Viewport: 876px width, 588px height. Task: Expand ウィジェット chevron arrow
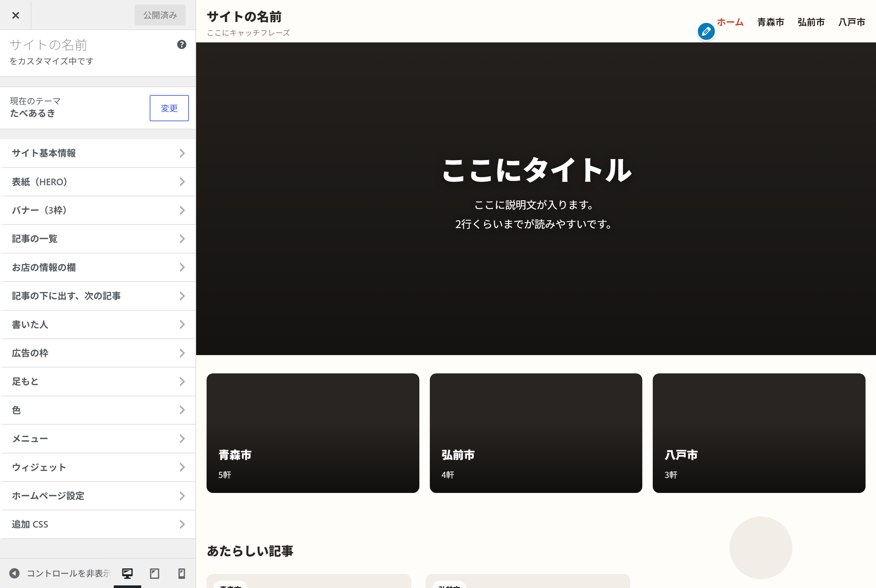click(182, 467)
